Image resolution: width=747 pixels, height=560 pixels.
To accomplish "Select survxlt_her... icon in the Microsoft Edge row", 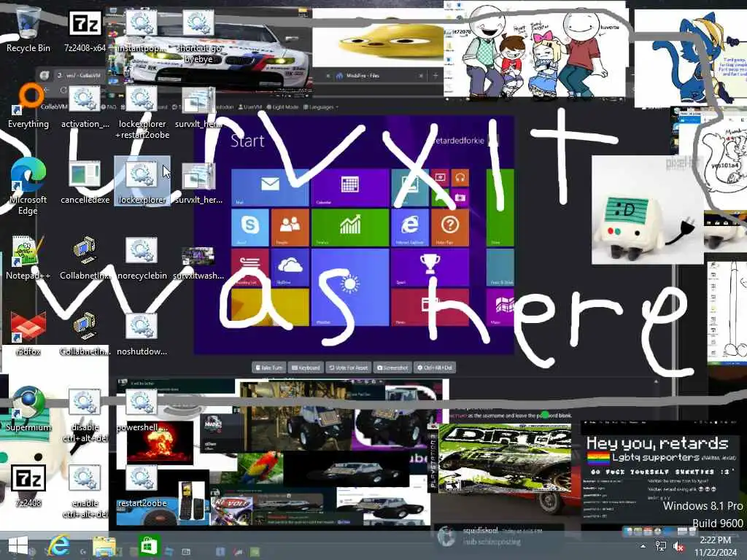I will pyautogui.click(x=198, y=182).
